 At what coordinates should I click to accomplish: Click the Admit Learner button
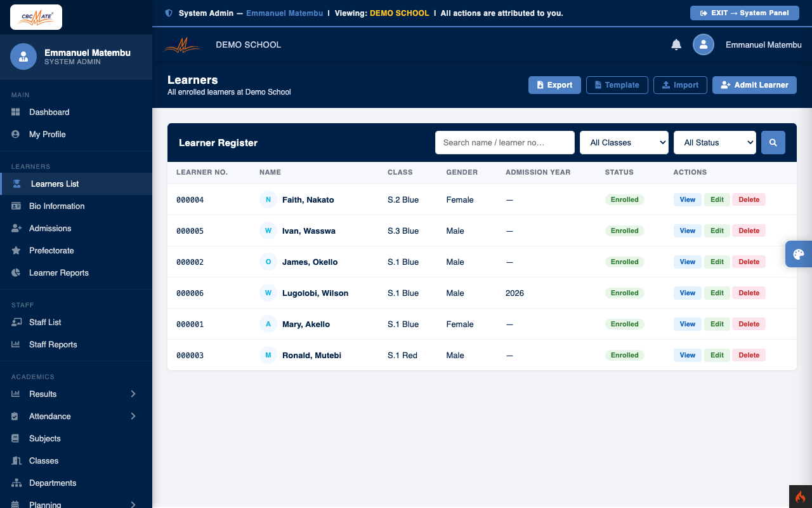(x=754, y=85)
